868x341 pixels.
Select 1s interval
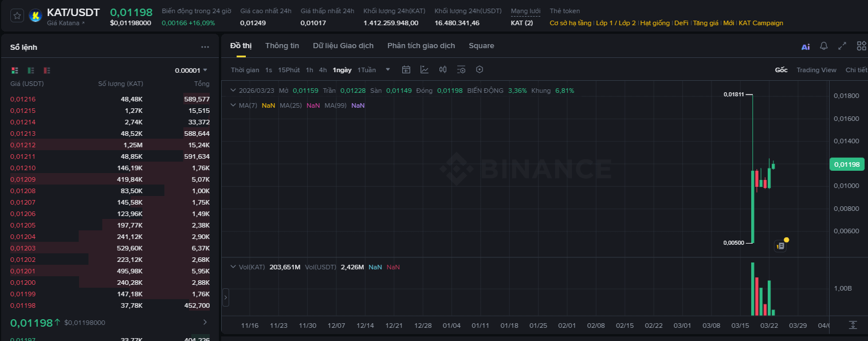[x=269, y=70]
